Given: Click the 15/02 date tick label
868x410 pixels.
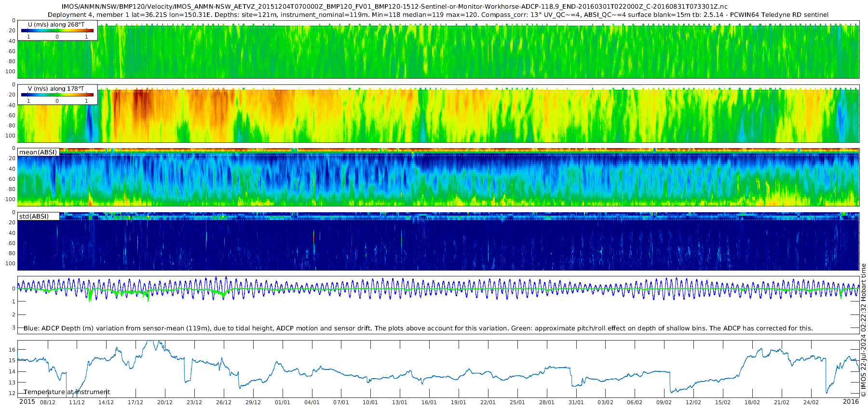Looking at the screenshot, I should [723, 402].
